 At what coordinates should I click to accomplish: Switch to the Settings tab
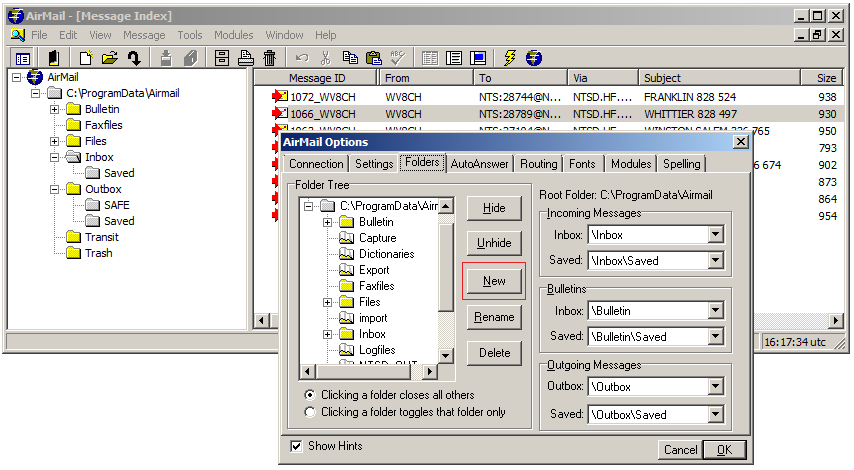(374, 164)
